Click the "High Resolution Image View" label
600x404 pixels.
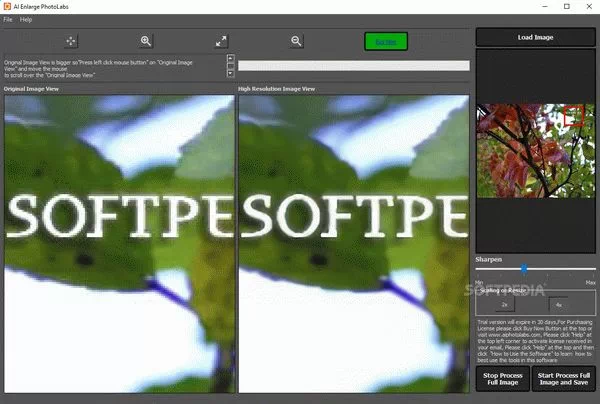[276, 89]
